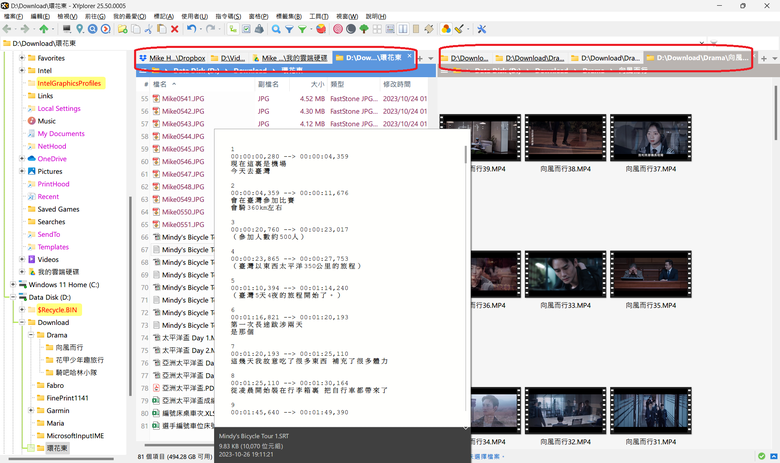Redo the last undone action
The image size is (780, 463).
[x=210, y=29]
